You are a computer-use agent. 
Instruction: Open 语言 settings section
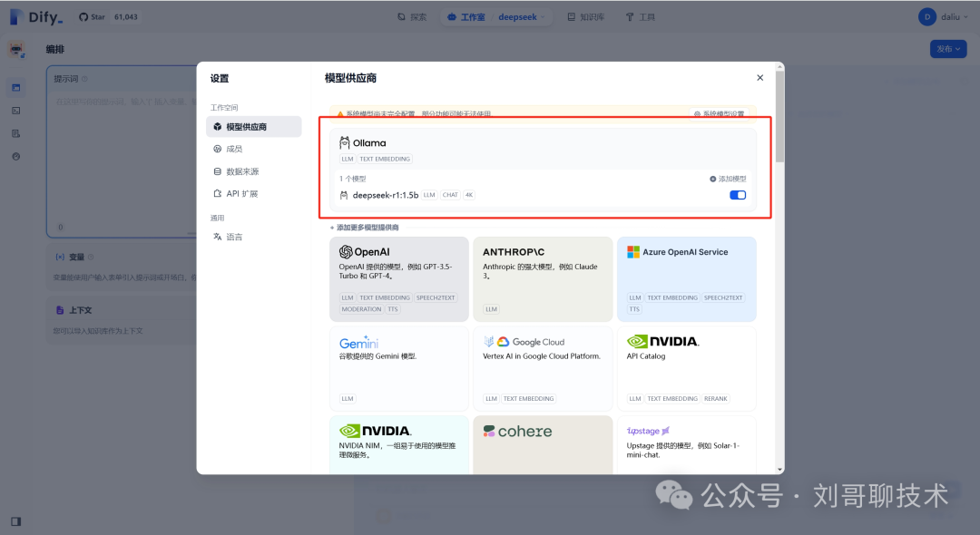pos(254,237)
